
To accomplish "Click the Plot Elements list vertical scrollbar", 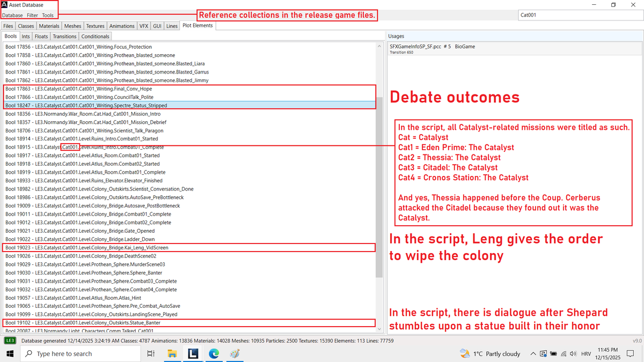I will pyautogui.click(x=380, y=187).
